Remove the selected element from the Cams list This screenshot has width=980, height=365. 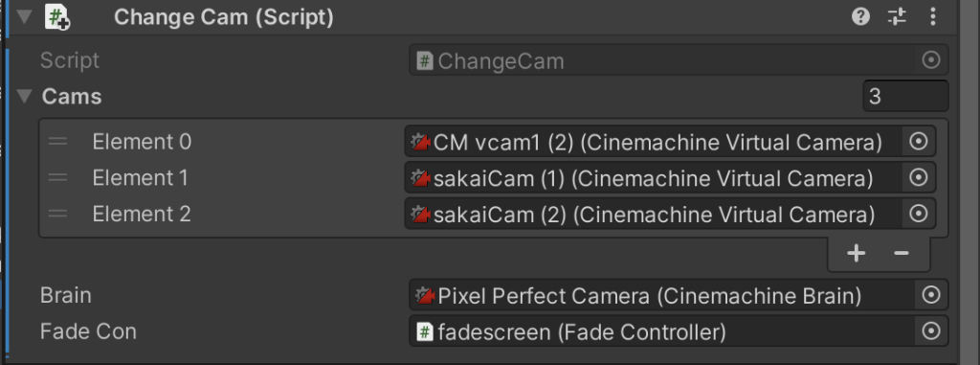tap(902, 253)
